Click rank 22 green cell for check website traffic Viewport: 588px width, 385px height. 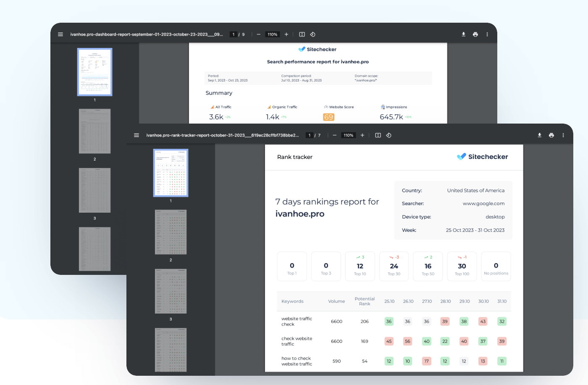click(445, 341)
